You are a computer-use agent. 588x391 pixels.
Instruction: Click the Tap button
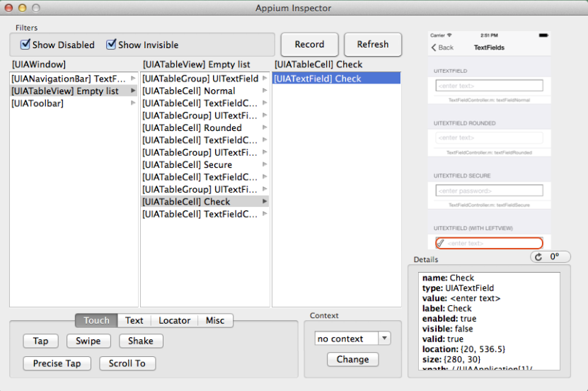pyautogui.click(x=40, y=341)
